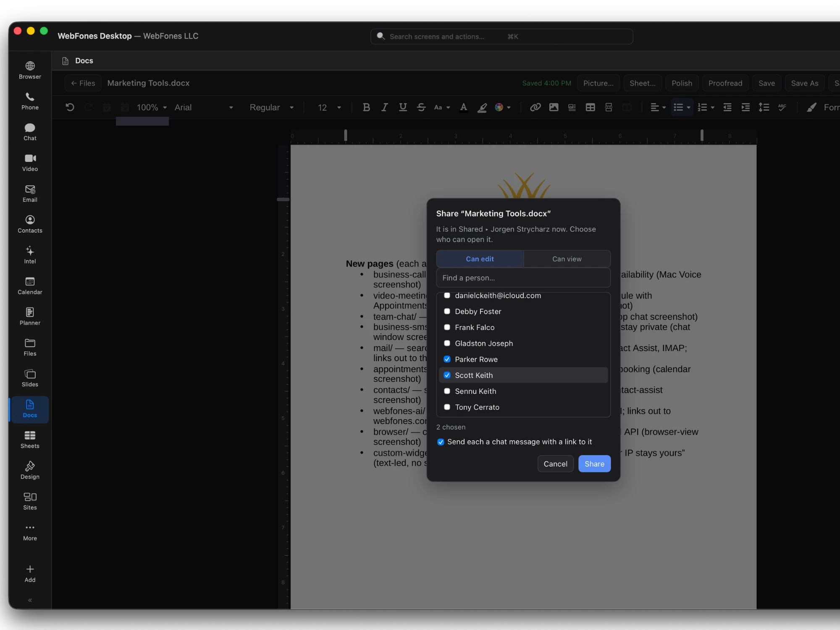The image size is (840, 630).
Task: Expand the text case Aa dropdown
Action: (442, 108)
